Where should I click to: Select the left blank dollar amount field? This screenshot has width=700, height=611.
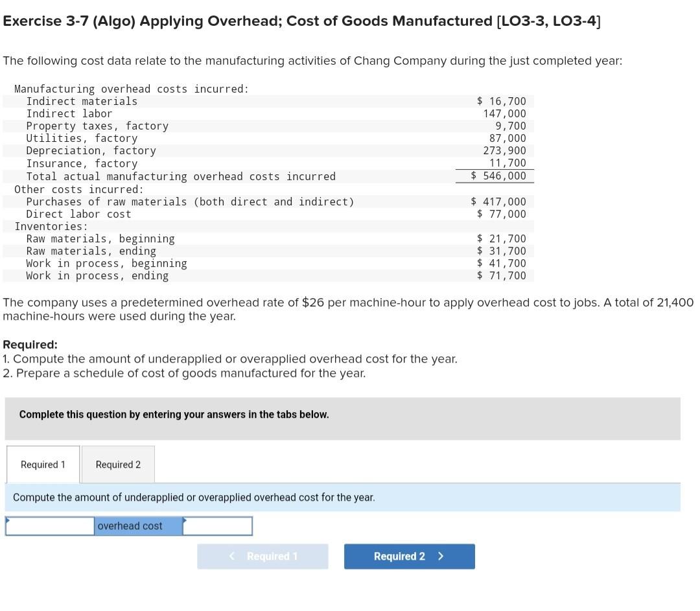[x=49, y=526]
